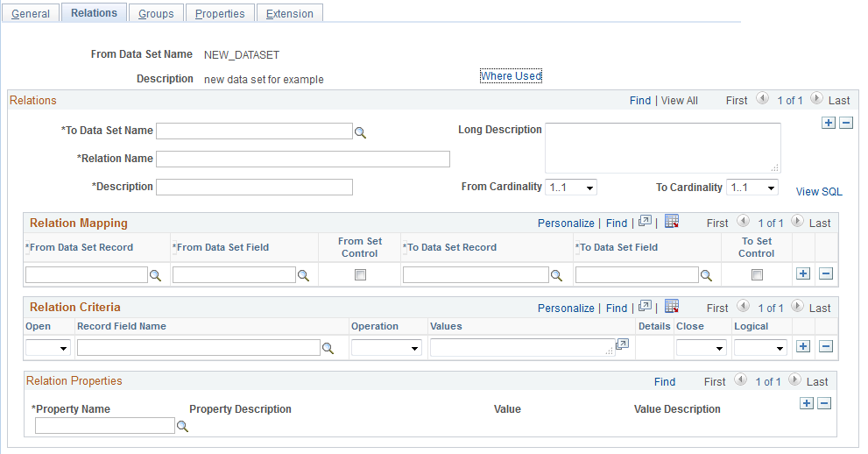Open the Properties tab
Viewport: 868px width, 454px height.
[220, 13]
